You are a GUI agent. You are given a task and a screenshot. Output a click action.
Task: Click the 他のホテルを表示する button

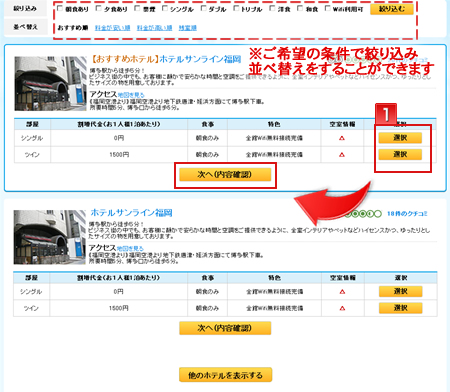click(225, 375)
